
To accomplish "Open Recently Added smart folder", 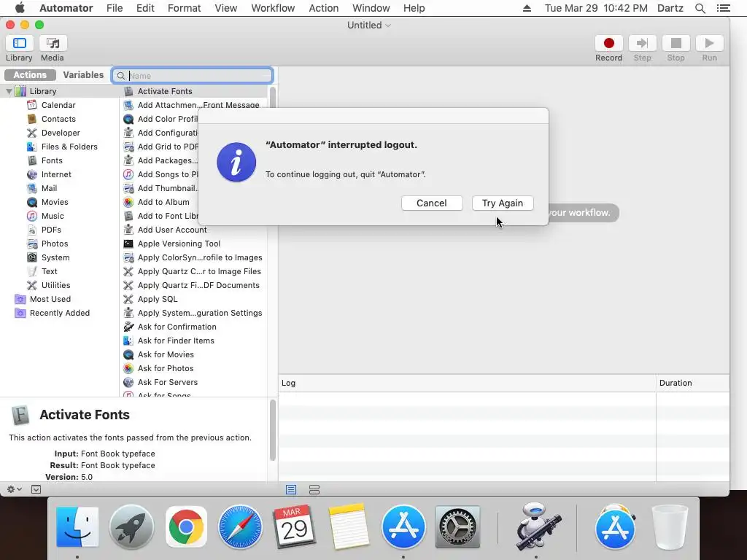I will coord(60,312).
